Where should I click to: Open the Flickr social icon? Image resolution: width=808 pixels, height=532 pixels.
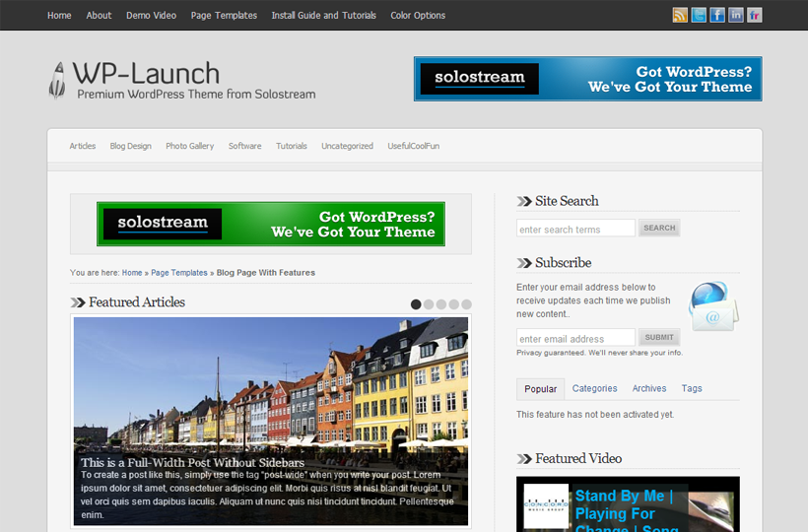755,15
